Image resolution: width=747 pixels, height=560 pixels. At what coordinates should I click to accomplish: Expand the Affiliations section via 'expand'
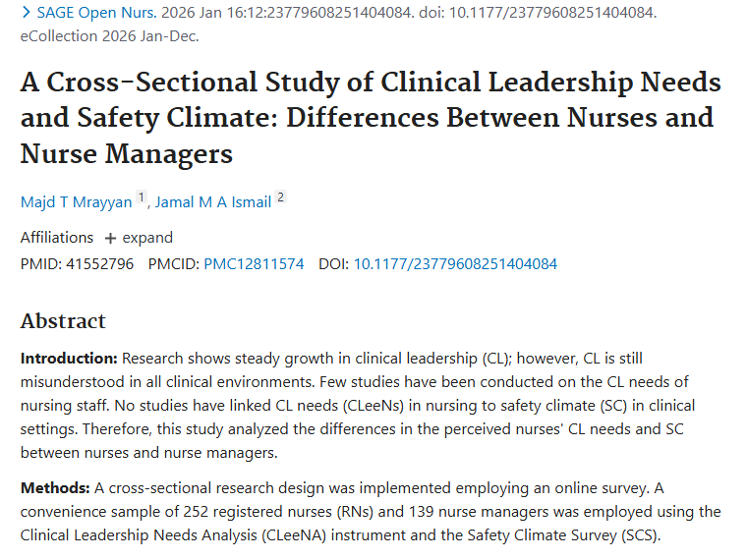click(147, 238)
